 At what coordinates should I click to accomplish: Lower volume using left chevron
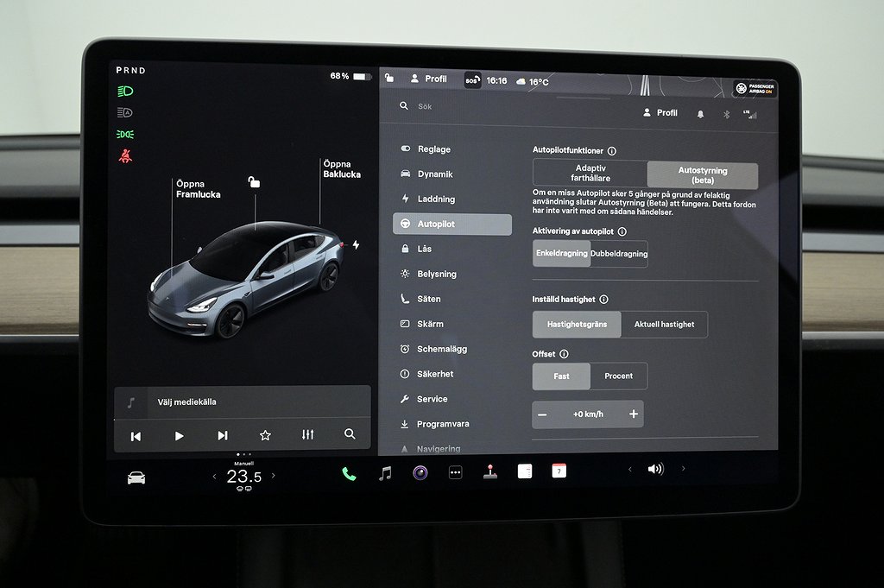point(629,469)
